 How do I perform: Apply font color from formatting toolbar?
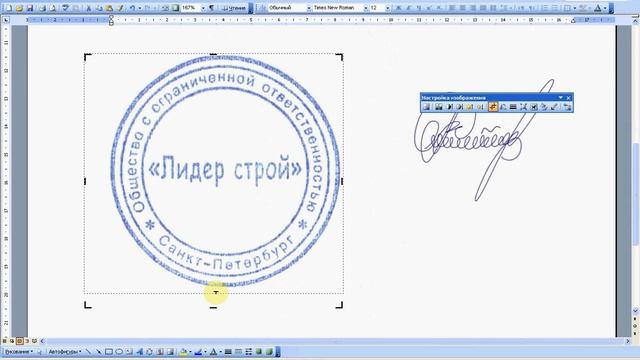click(x=598, y=8)
